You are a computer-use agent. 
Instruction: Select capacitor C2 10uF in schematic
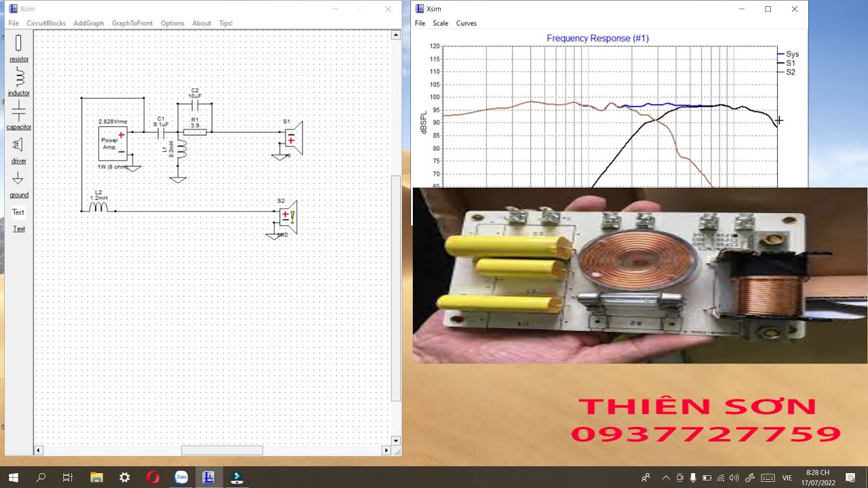click(195, 104)
